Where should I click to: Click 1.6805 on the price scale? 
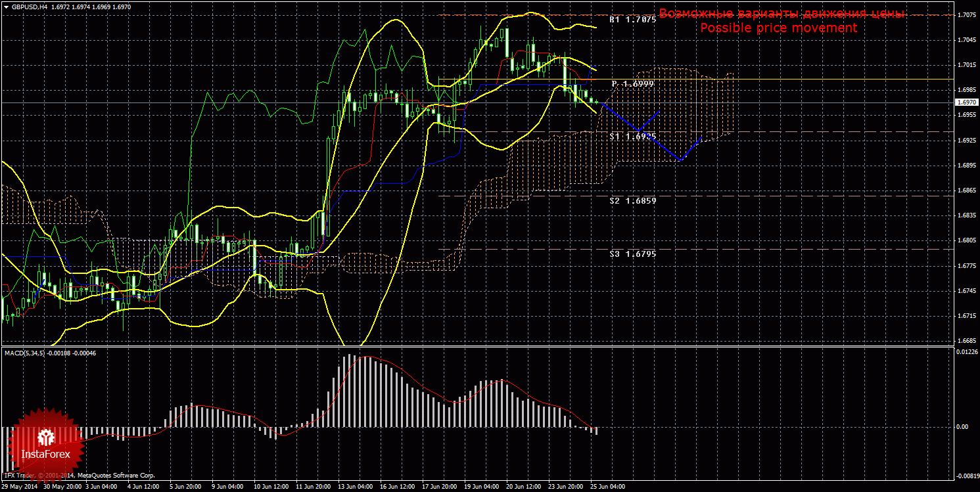tap(966, 240)
